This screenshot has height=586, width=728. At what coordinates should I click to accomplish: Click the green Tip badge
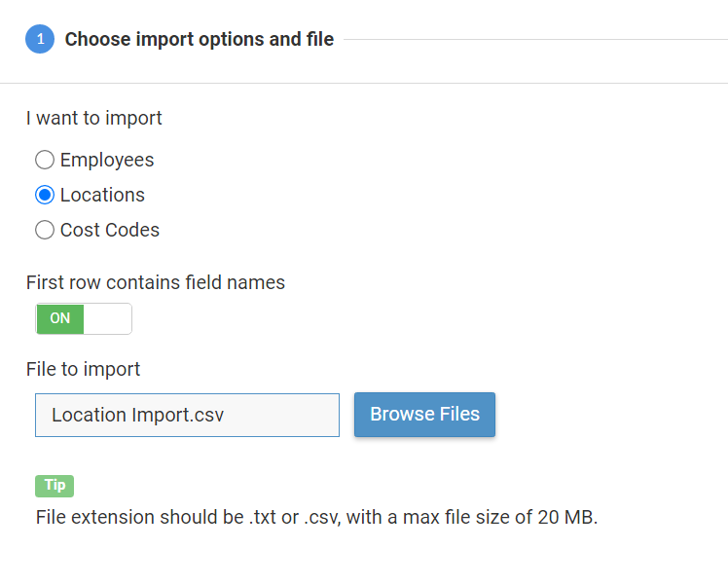click(x=55, y=486)
